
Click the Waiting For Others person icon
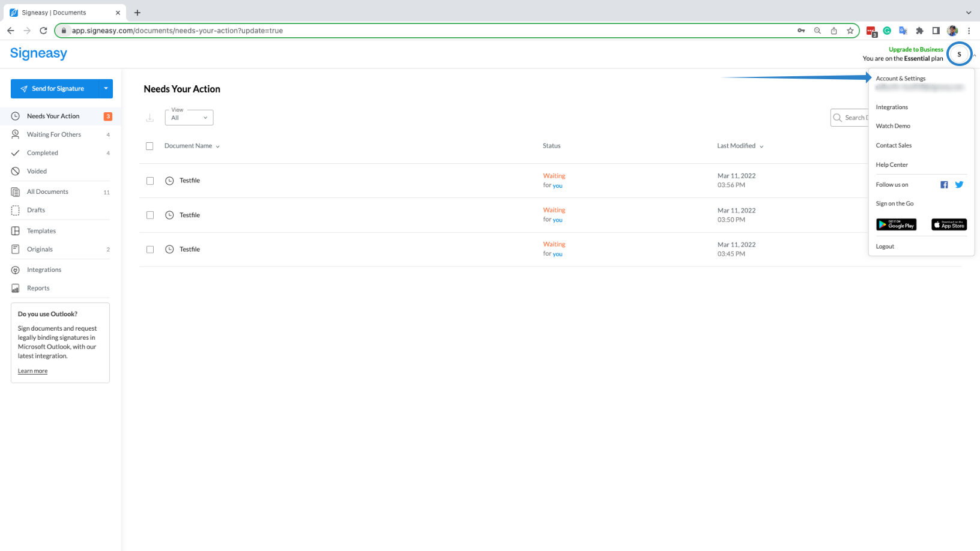point(16,134)
